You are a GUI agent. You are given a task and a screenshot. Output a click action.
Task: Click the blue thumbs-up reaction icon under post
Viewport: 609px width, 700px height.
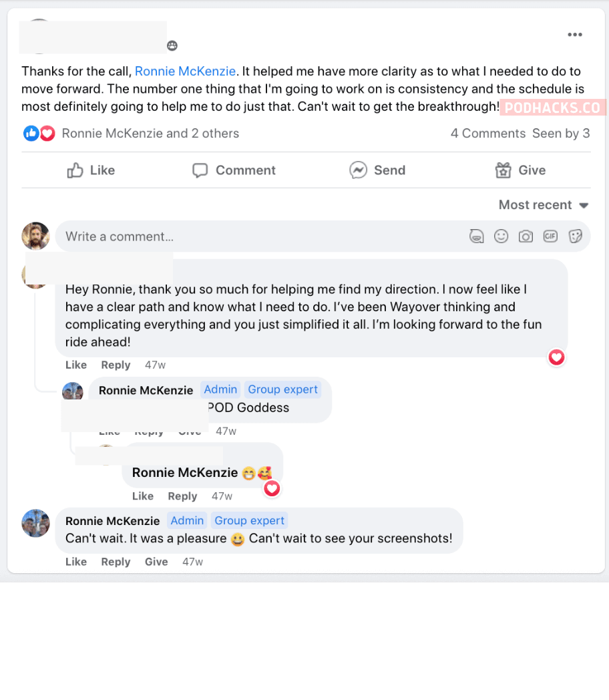point(31,134)
